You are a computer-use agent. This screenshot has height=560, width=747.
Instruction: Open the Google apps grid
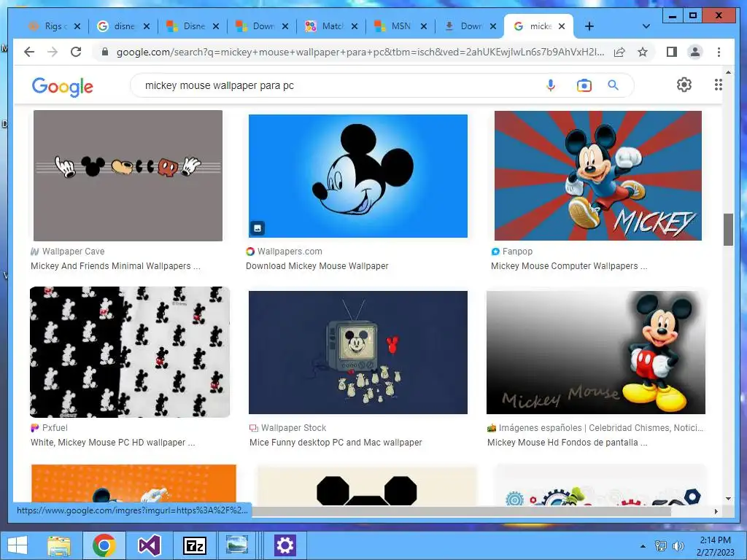(719, 85)
